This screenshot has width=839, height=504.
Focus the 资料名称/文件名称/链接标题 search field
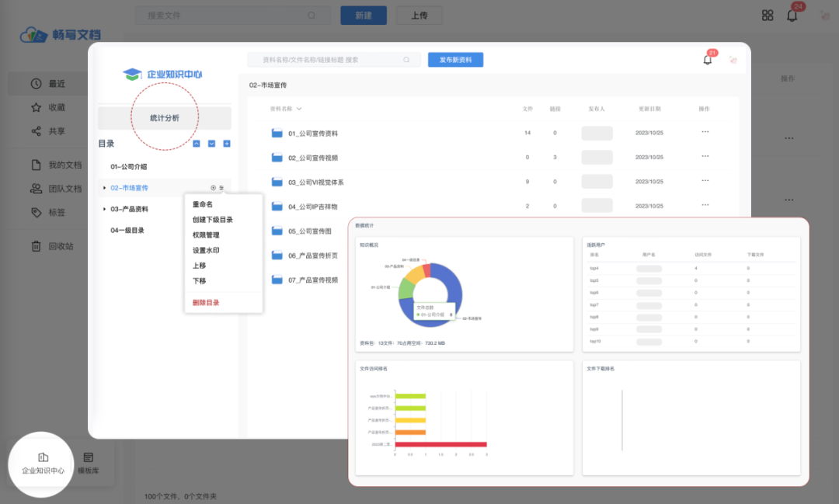click(334, 60)
